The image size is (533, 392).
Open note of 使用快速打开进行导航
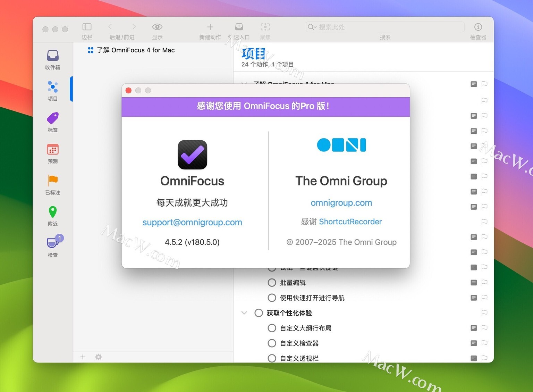click(x=474, y=298)
